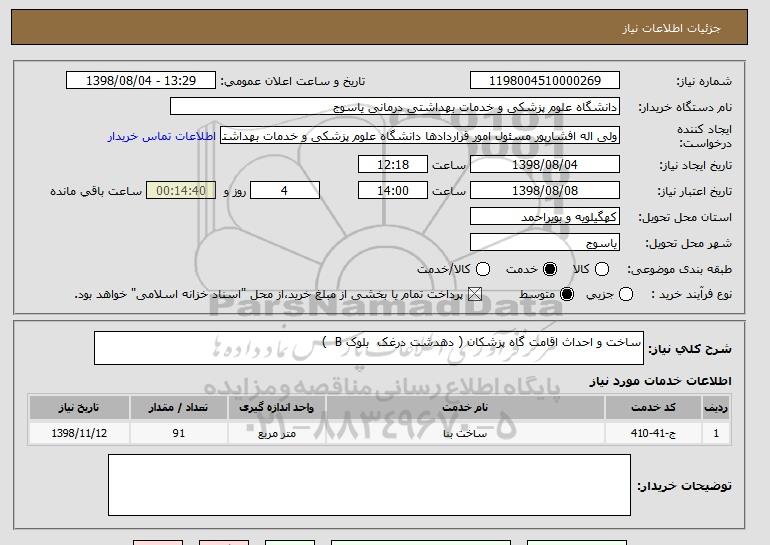Click the creation date field 1398/08/04

[x=545, y=164]
